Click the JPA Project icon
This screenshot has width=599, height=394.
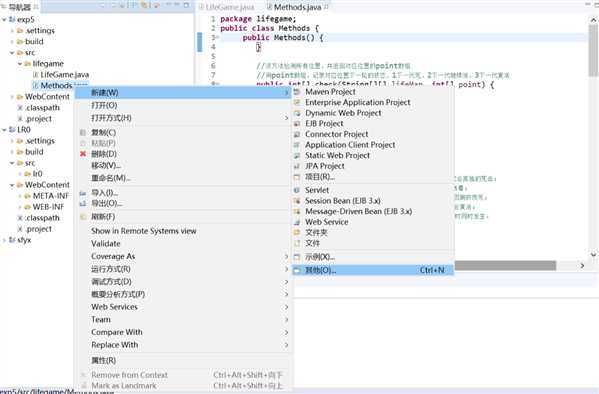297,166
